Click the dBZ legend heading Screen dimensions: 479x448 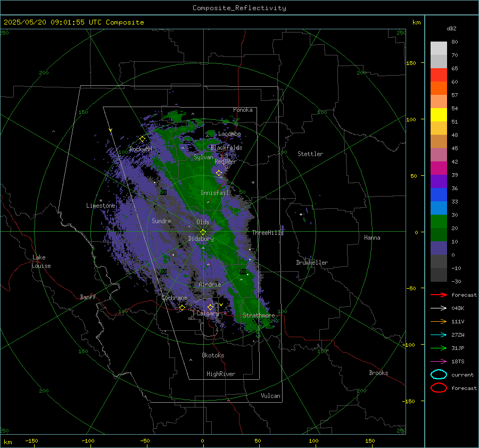tap(451, 29)
